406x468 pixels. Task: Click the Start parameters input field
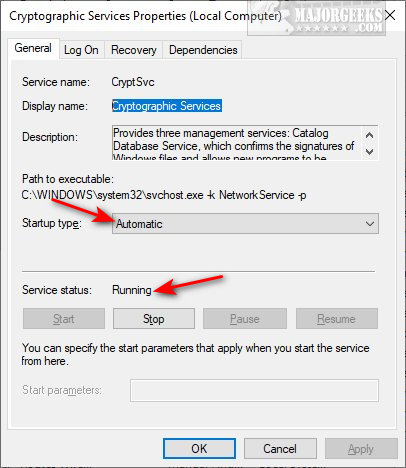(x=254, y=390)
